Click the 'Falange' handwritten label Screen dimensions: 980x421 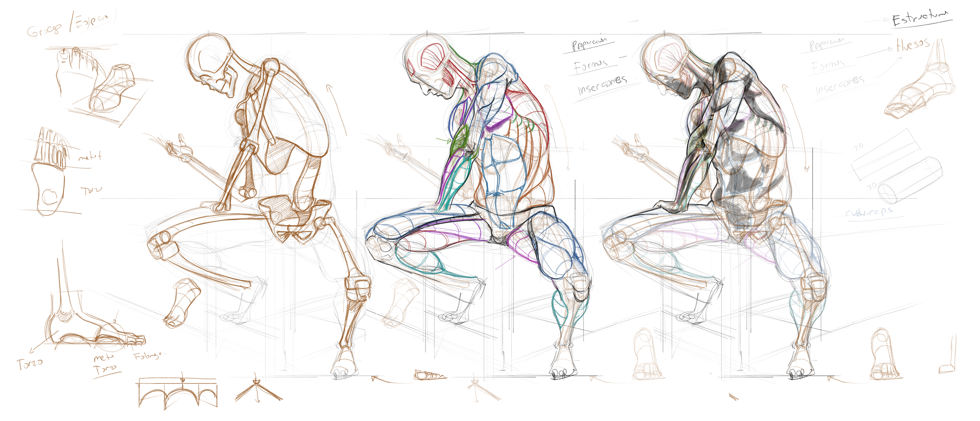click(148, 357)
